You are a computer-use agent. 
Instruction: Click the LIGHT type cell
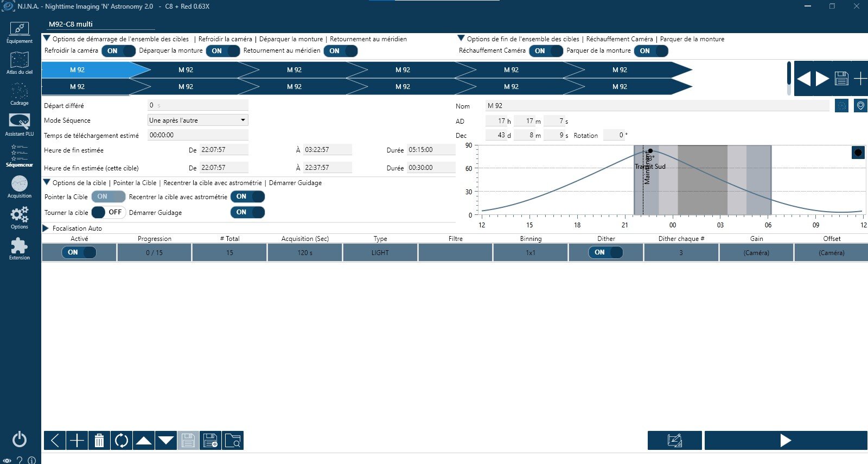(x=380, y=252)
